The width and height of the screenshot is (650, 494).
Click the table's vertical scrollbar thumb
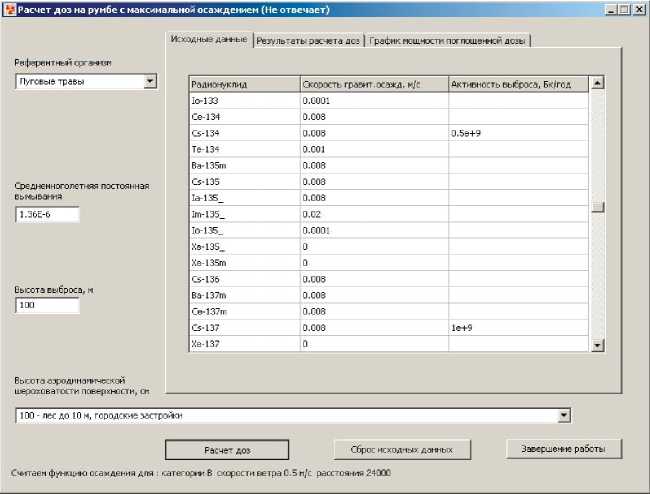(597, 208)
